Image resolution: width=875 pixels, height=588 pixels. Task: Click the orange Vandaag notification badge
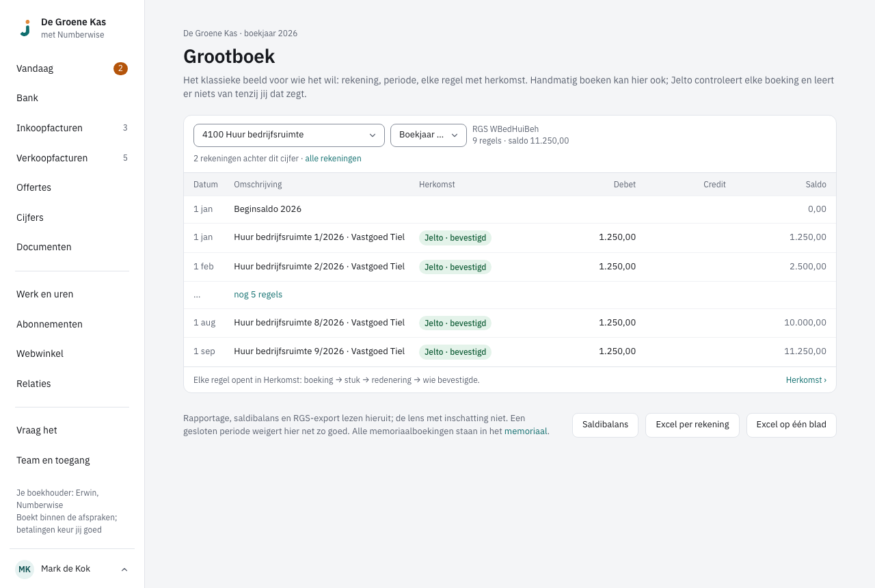[x=120, y=68]
